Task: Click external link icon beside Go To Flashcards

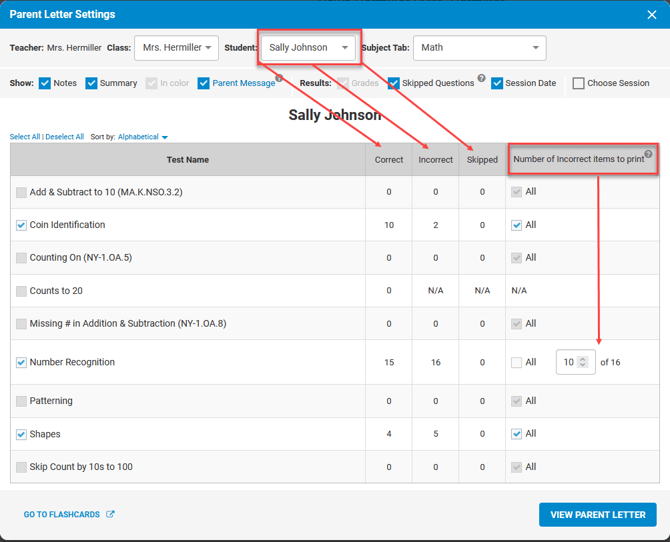Action: click(x=111, y=515)
